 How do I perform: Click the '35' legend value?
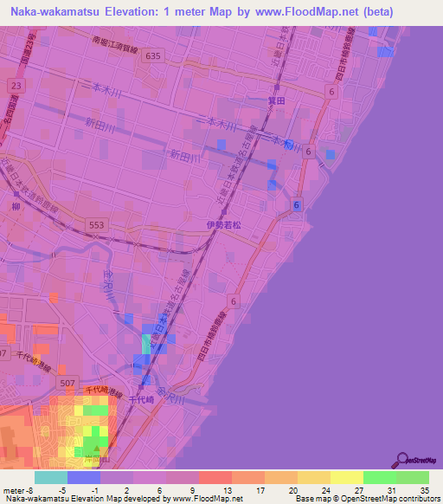tap(425, 490)
